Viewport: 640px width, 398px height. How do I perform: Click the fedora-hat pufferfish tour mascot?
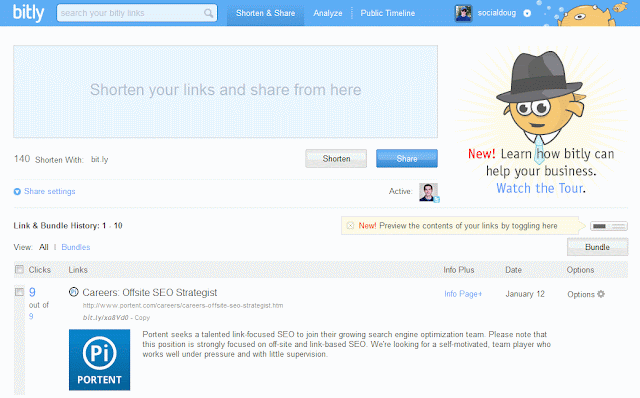(x=540, y=97)
